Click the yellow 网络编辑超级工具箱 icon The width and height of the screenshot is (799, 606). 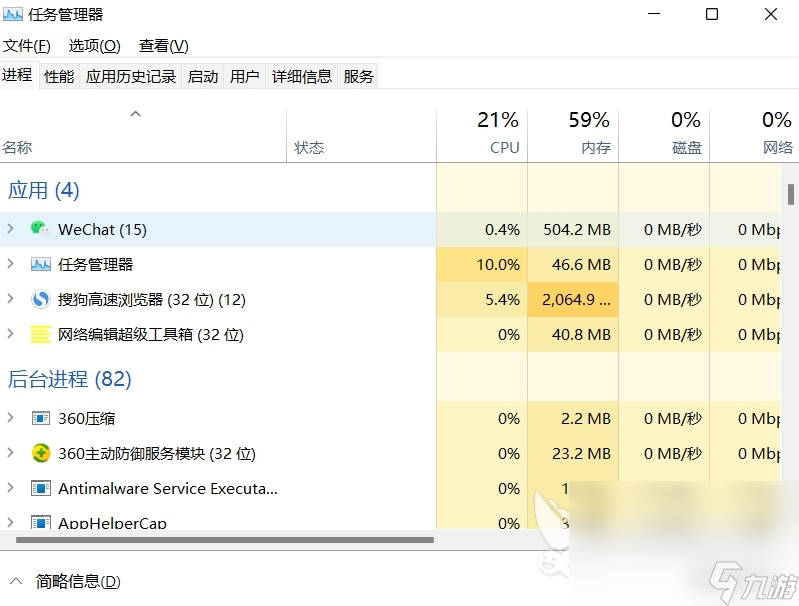click(41, 334)
